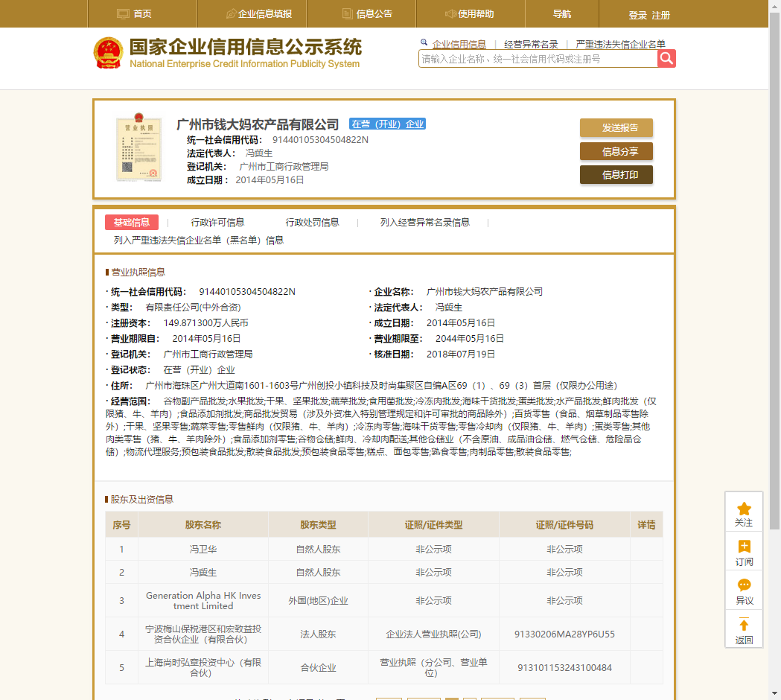This screenshot has height=700, width=781.
Task: Select the 严重违法失信企业名单 search category
Action: pos(620,45)
